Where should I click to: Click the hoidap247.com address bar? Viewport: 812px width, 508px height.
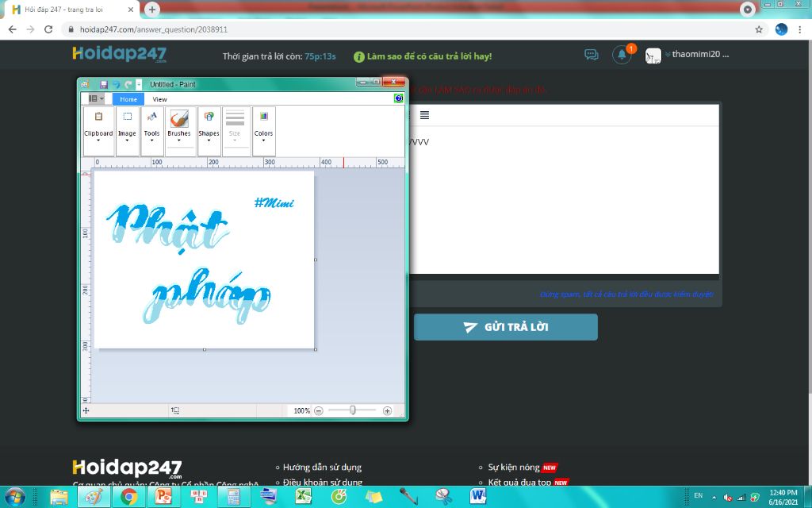[x=409, y=29]
